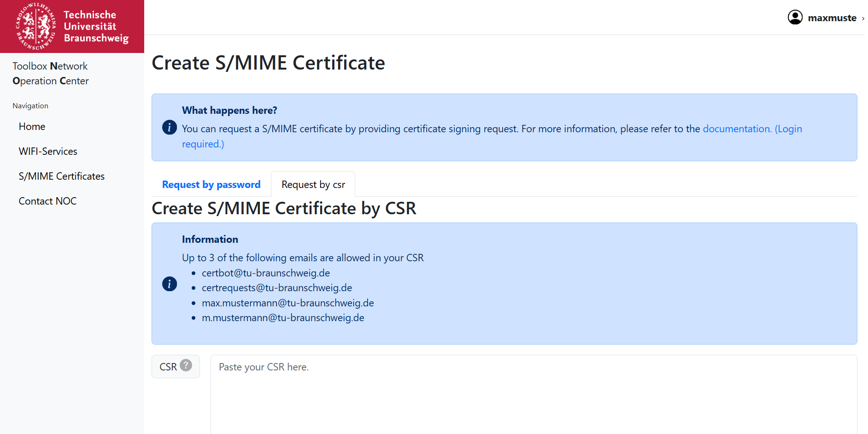
Task: Click certrequests@tu-braunschweig.de email
Action: [277, 288]
